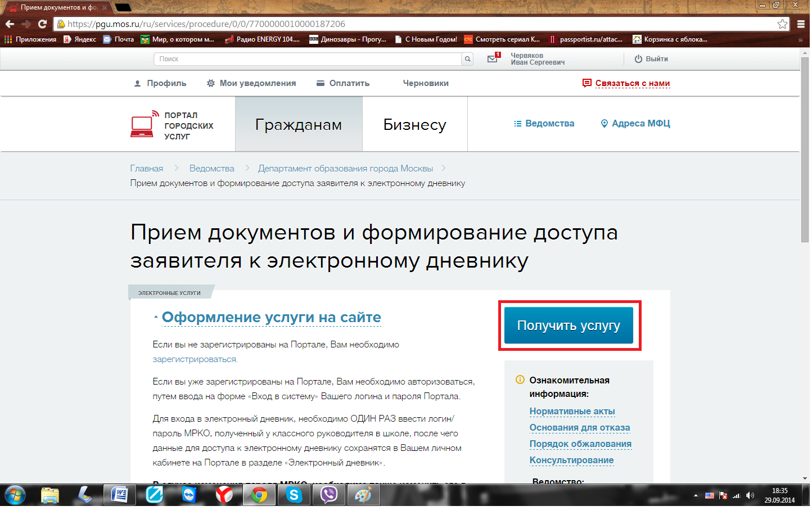812x515 pixels.
Task: Open TeamViewer in taskbar
Action: [x=190, y=496]
